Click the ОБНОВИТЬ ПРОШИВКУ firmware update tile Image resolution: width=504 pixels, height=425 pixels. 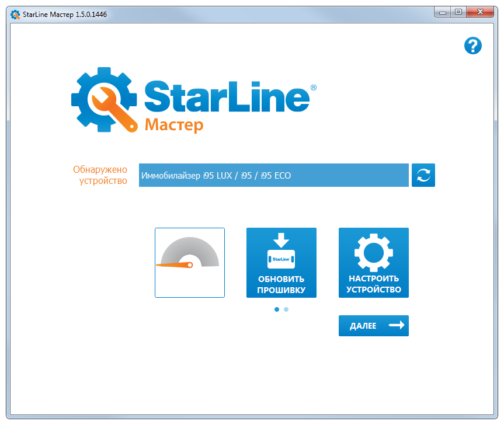[281, 263]
